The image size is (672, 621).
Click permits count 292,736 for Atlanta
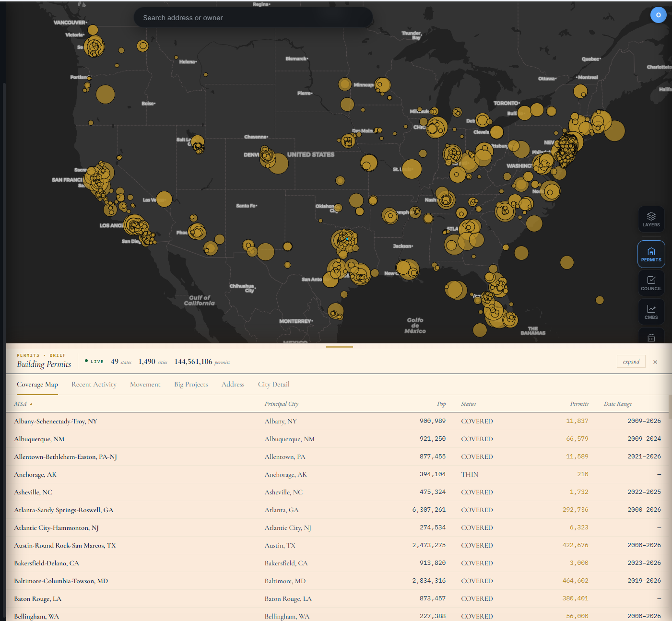coord(575,510)
